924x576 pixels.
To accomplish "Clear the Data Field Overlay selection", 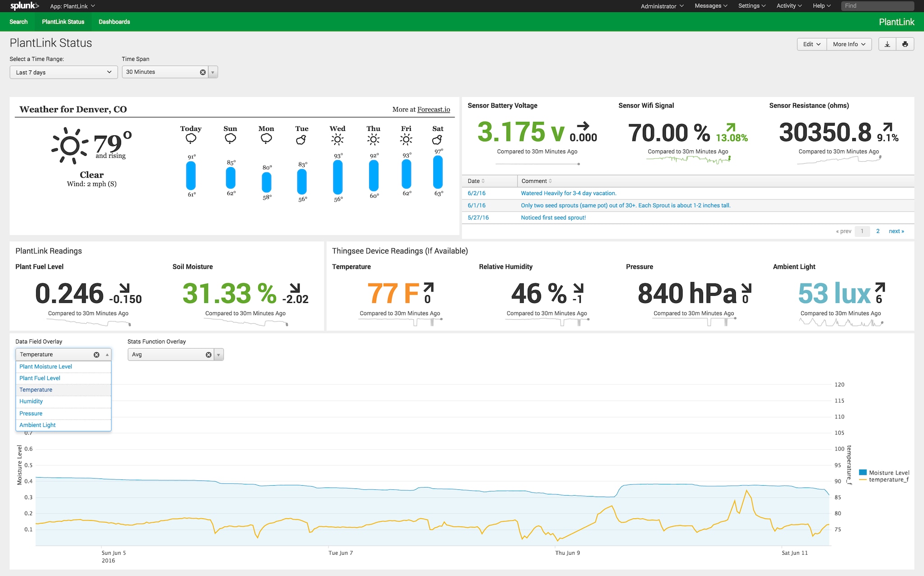I will 96,355.
